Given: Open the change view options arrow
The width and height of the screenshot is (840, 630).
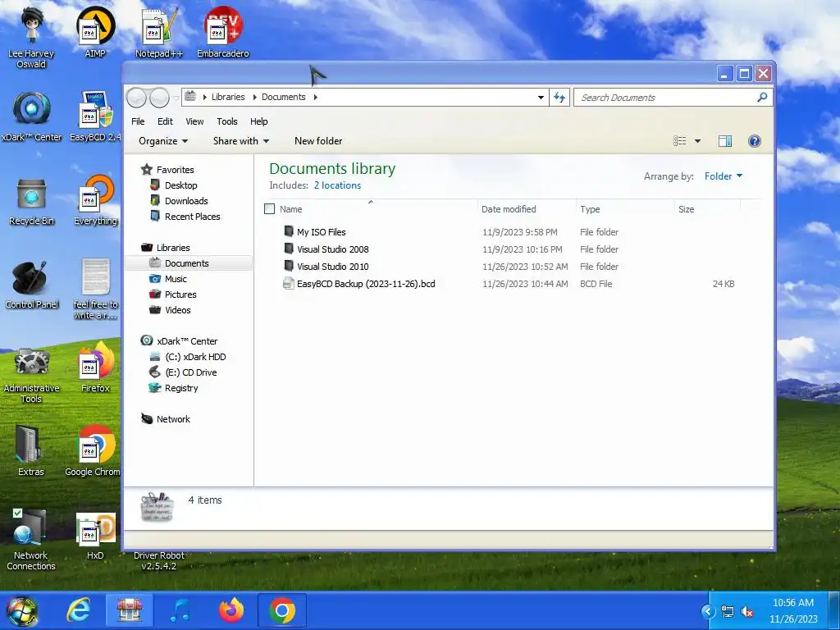Looking at the screenshot, I should [x=697, y=141].
